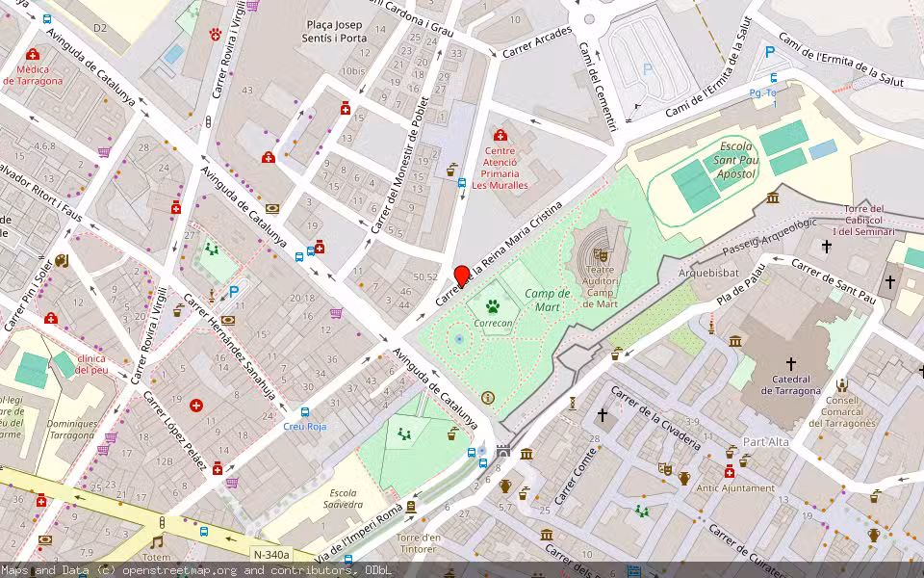Open the information point icon in Camp de Mart

(x=487, y=398)
